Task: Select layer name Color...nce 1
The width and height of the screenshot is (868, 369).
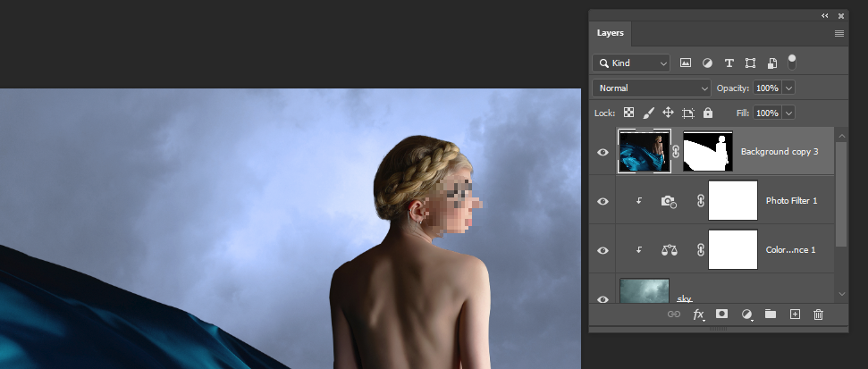Action: point(790,250)
